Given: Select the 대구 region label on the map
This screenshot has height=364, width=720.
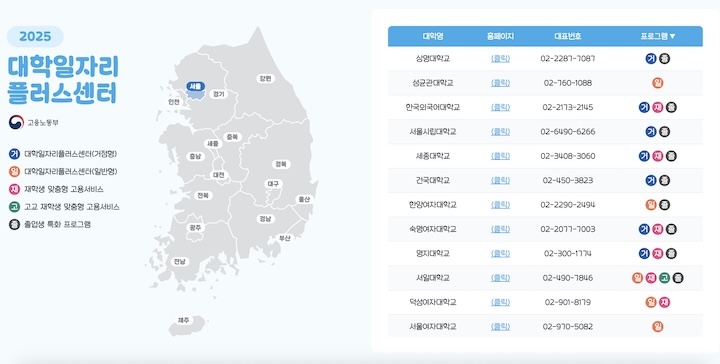Looking at the screenshot, I should tap(274, 184).
